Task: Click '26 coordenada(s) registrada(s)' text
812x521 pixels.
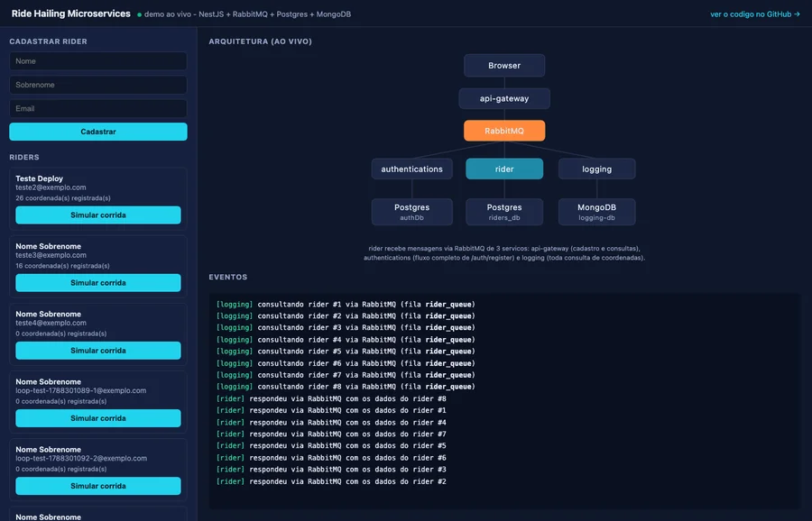Action: tap(63, 198)
